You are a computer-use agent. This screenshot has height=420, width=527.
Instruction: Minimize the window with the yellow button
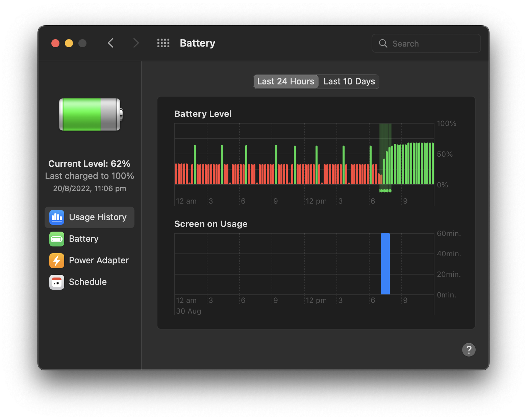(69, 43)
